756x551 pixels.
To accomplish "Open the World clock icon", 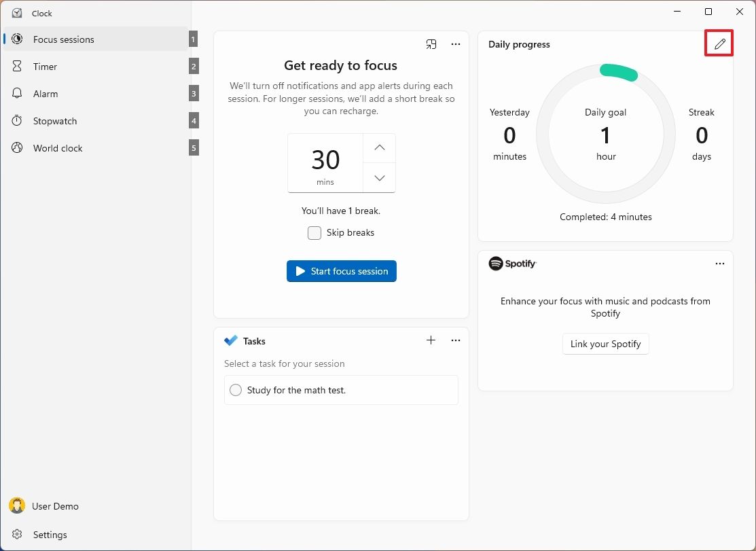I will pyautogui.click(x=17, y=147).
